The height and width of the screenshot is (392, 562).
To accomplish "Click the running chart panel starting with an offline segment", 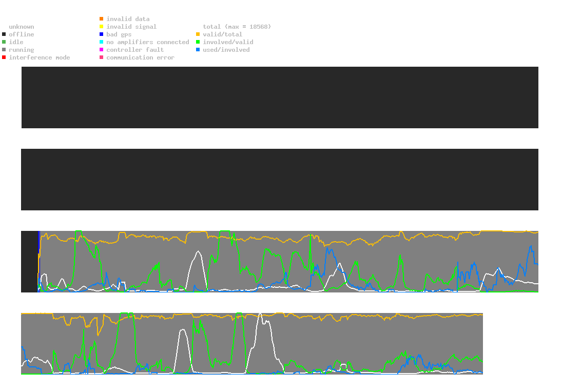I will click(x=280, y=262).
